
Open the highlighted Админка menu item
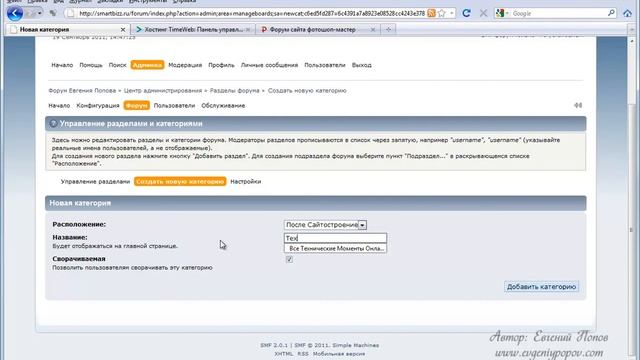coord(147,65)
